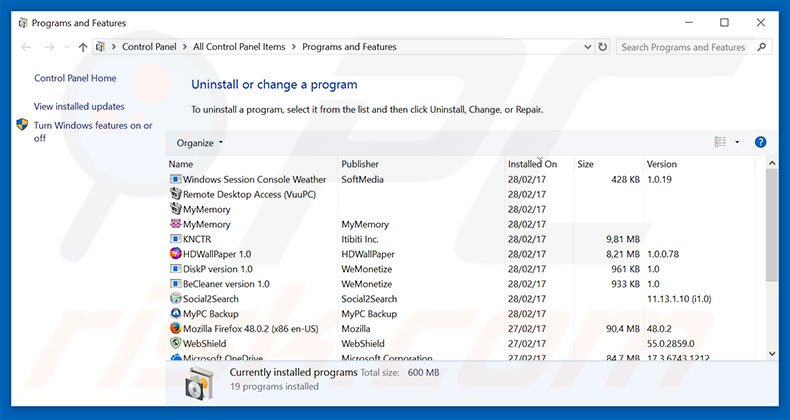Image resolution: width=790 pixels, height=420 pixels.
Task: Open Turn Windows features on or off
Action: tap(93, 131)
